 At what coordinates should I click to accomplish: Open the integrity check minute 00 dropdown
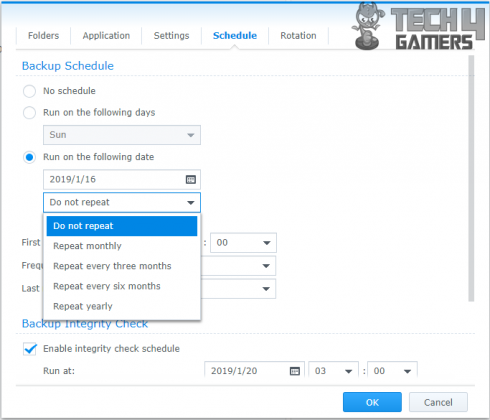[392, 371]
